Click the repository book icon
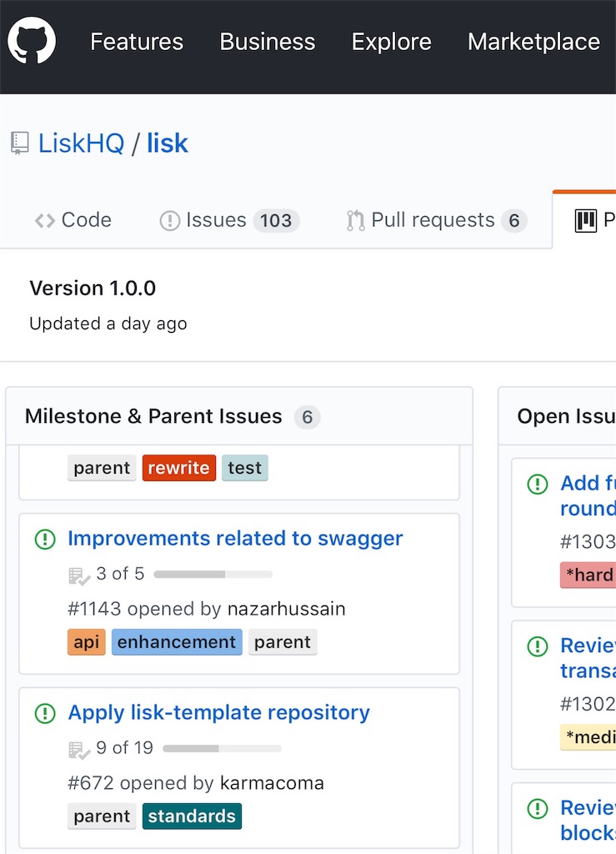616x854 pixels. [20, 143]
